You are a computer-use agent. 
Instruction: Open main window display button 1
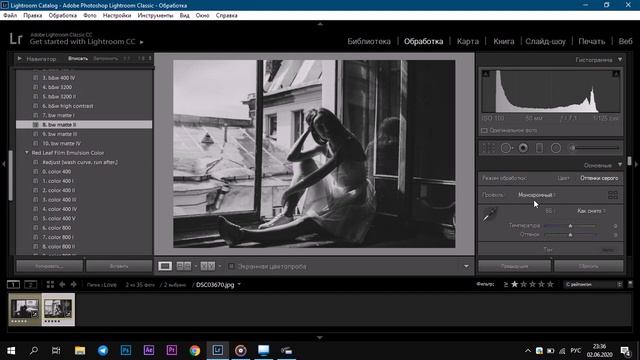pos(13,284)
